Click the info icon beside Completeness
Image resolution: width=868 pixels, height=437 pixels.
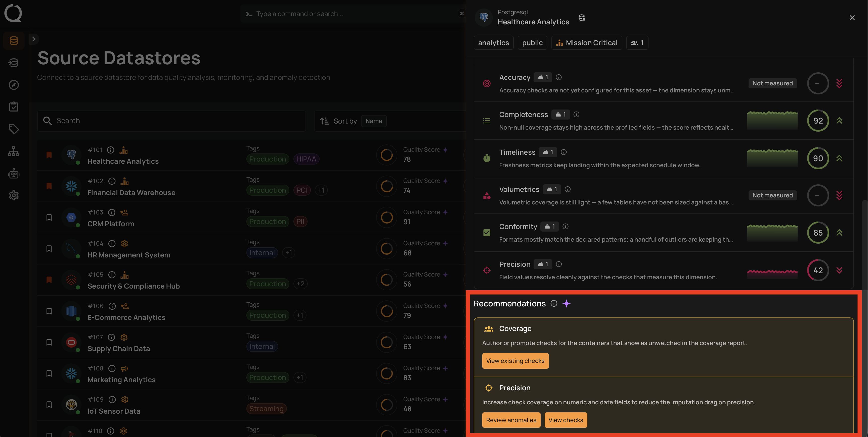coord(576,115)
